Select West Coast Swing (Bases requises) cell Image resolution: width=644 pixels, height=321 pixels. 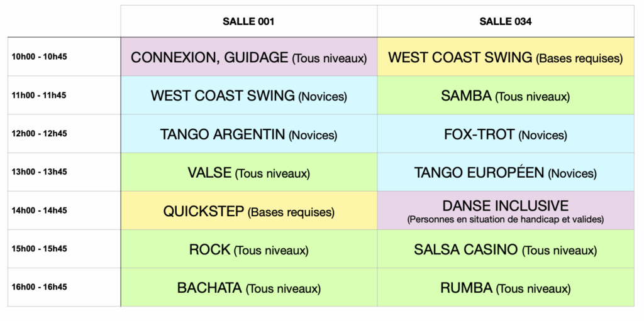505,57
